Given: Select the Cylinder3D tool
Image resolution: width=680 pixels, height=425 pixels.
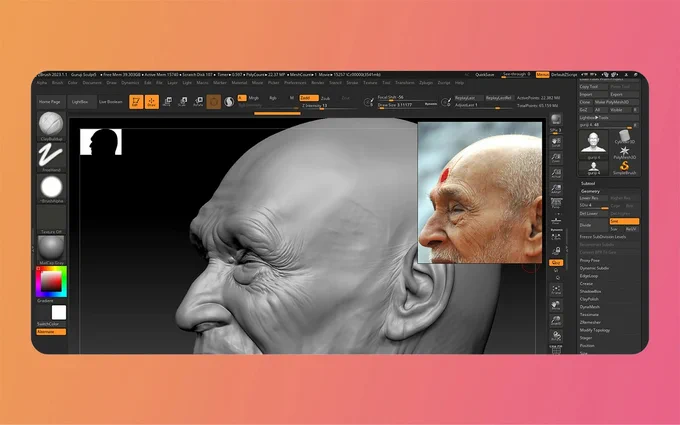Looking at the screenshot, I should tap(624, 137).
